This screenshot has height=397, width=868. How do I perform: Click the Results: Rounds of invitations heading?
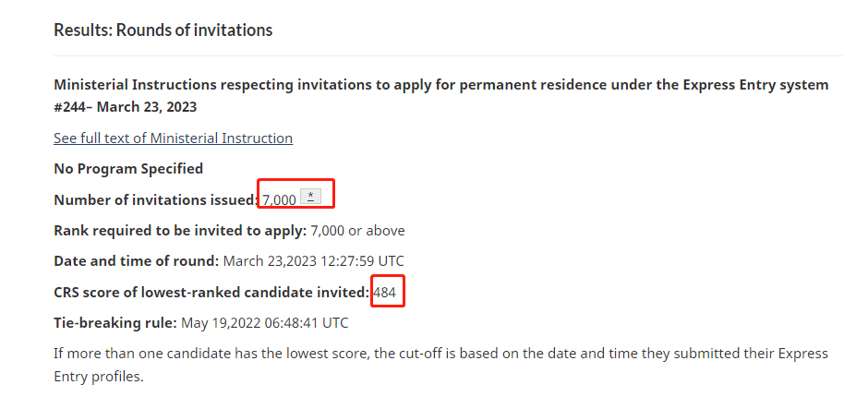[163, 30]
